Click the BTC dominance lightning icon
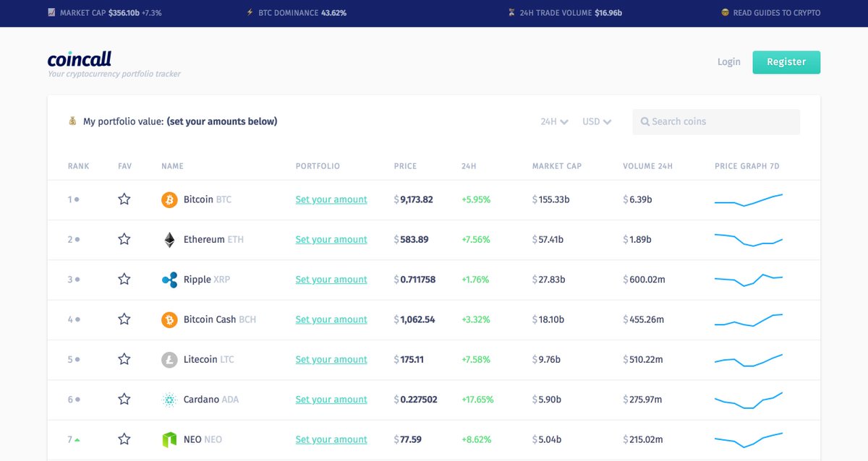Screen dimensions: 868x461 pos(250,13)
